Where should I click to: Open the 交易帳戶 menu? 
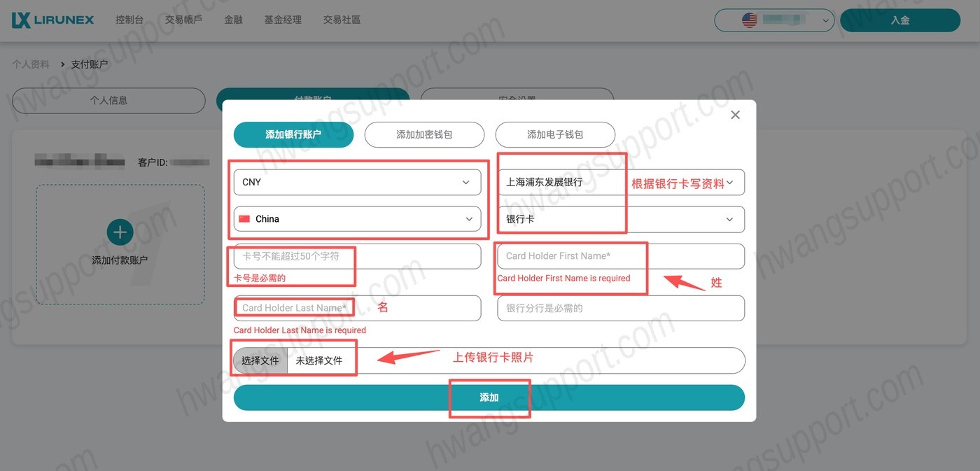click(x=183, y=20)
